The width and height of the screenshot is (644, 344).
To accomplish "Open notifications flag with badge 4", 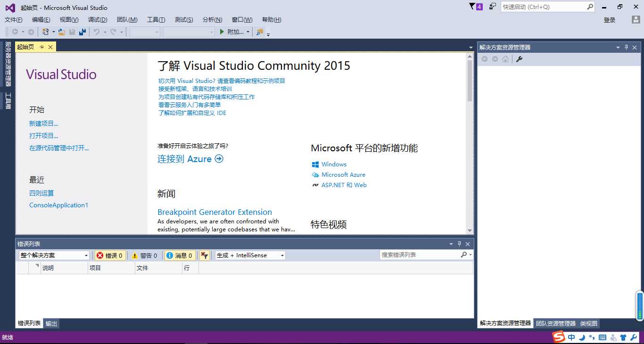I will coord(476,7).
